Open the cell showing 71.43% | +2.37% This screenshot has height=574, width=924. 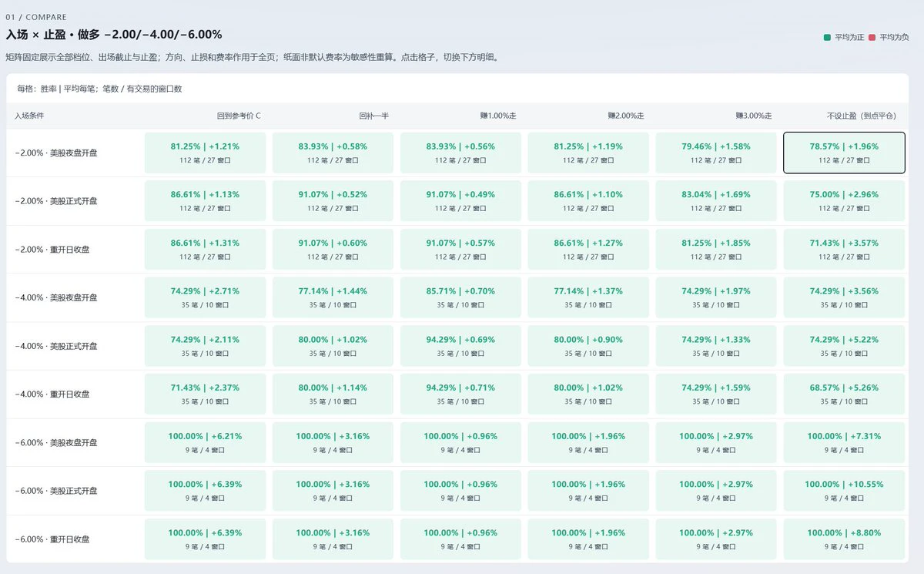[x=205, y=394]
